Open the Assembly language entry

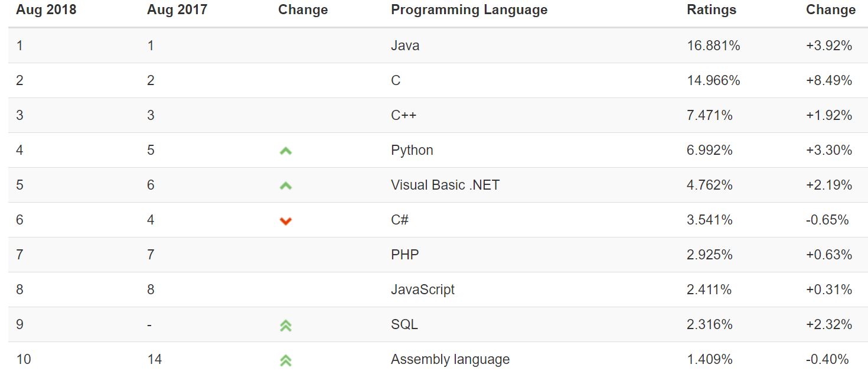click(450, 359)
